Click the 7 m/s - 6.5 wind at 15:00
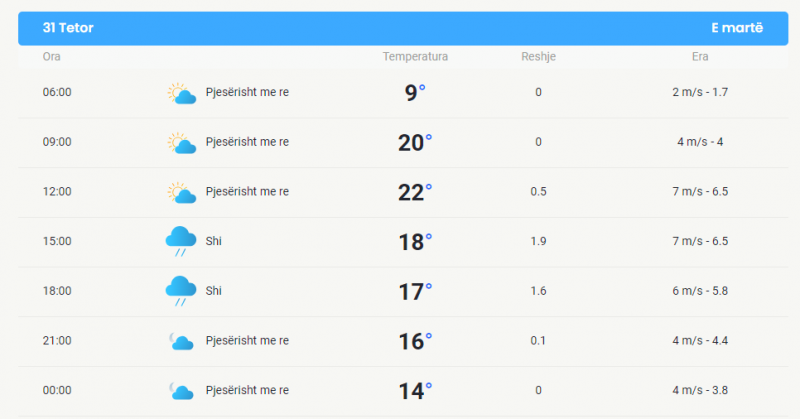 click(x=700, y=241)
